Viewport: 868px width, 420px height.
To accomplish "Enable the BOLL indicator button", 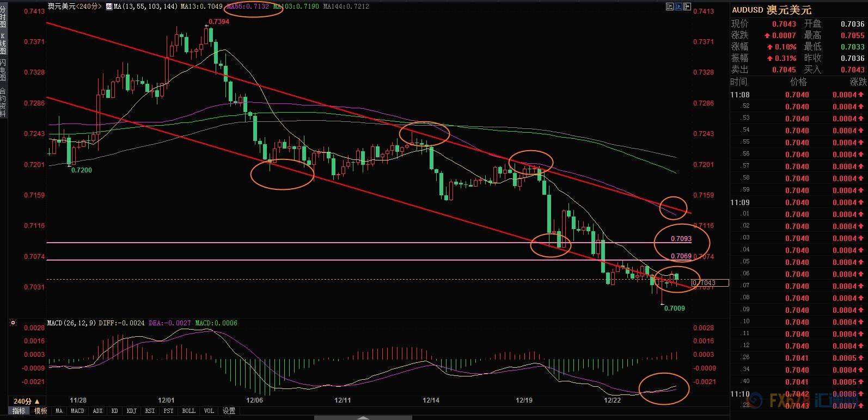I will 188,411.
